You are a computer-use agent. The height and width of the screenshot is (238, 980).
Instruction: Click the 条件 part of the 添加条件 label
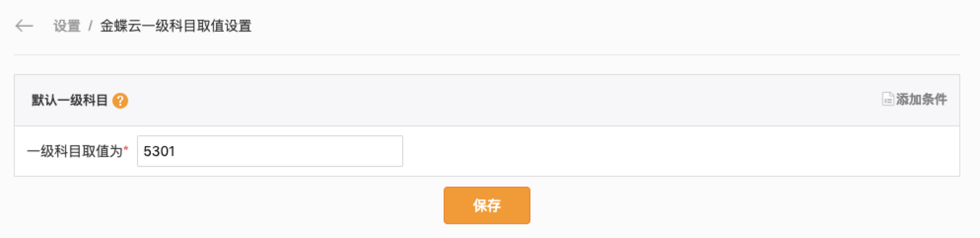click(x=934, y=99)
